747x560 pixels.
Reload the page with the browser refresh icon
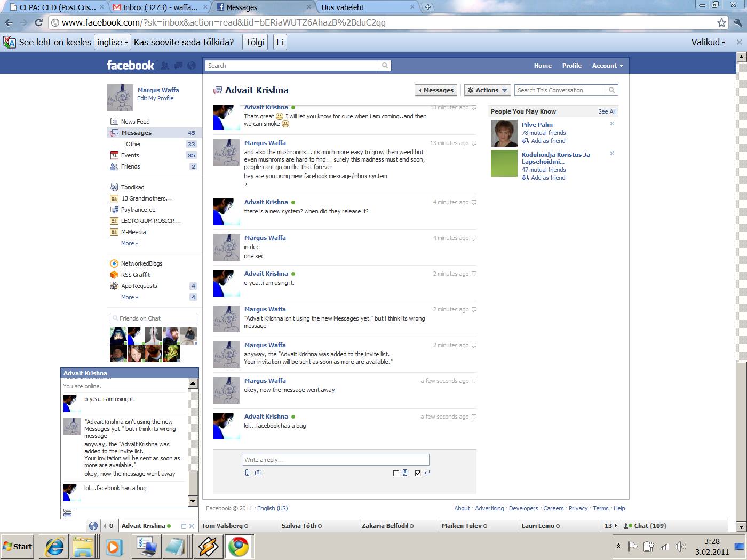[38, 22]
